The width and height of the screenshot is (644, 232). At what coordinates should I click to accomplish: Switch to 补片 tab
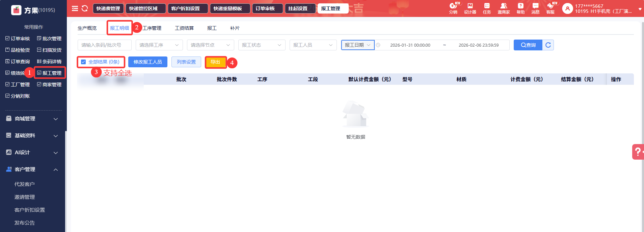coord(235,28)
